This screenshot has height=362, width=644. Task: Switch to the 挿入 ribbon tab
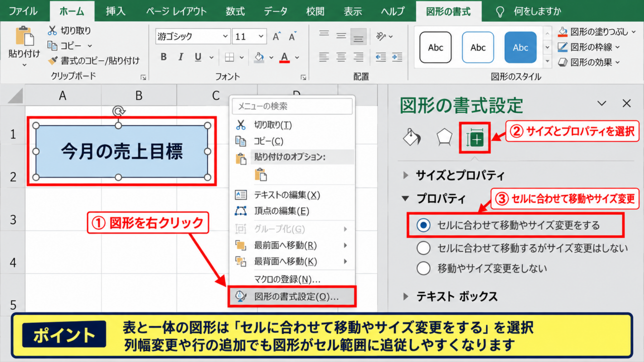(115, 11)
